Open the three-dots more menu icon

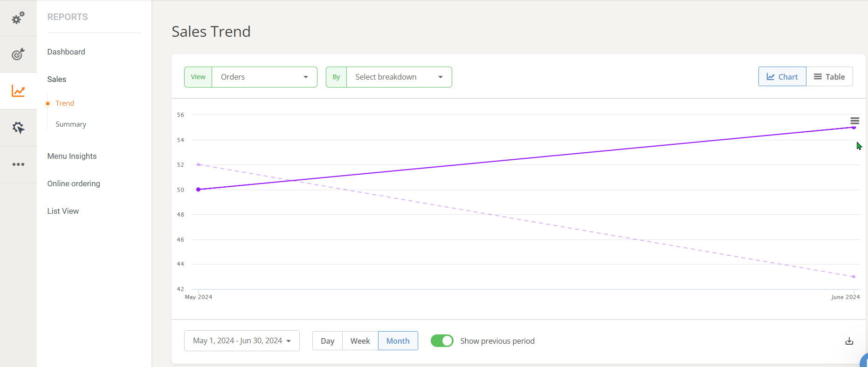click(18, 164)
